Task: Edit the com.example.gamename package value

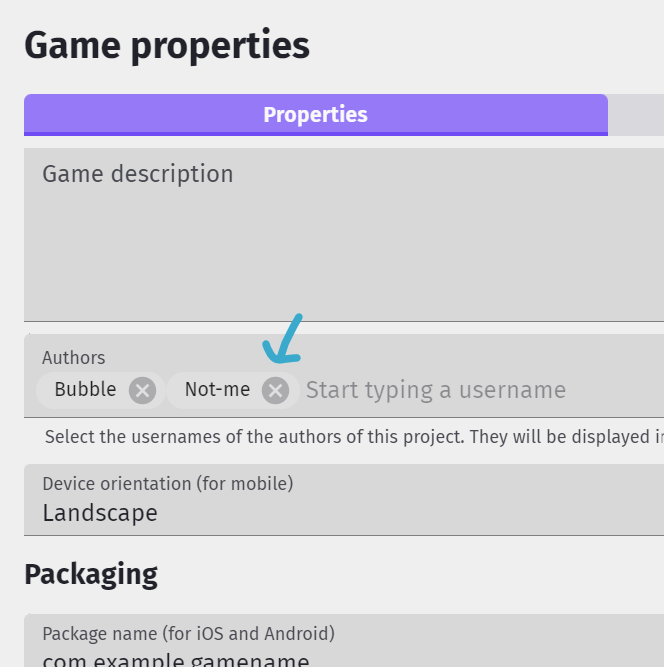Action: pos(175,660)
